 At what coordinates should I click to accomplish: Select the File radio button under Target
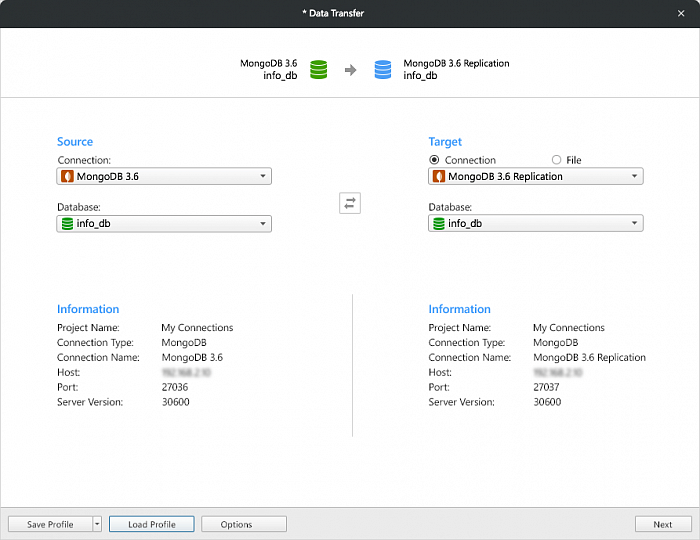[556, 160]
